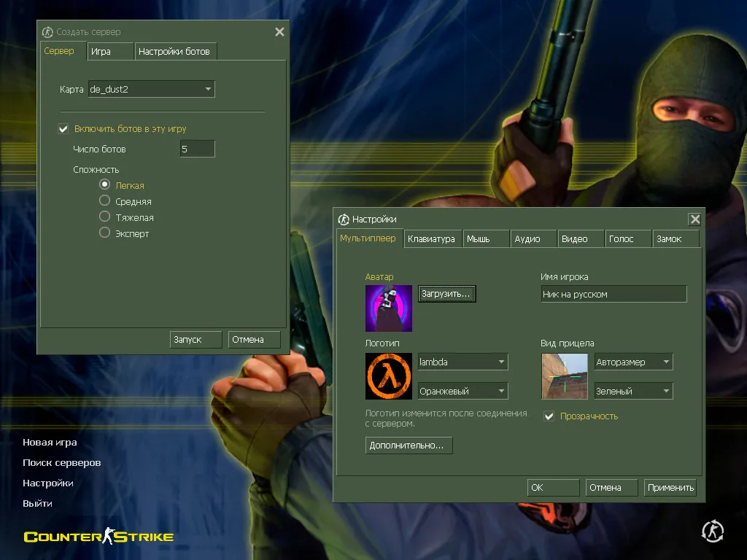Select the Тяжелая difficulty radio button
747x560 pixels.
pos(104,217)
